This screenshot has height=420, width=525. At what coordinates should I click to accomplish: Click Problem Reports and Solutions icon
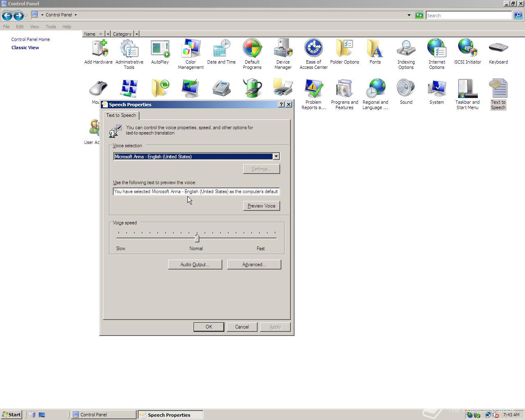(314, 94)
